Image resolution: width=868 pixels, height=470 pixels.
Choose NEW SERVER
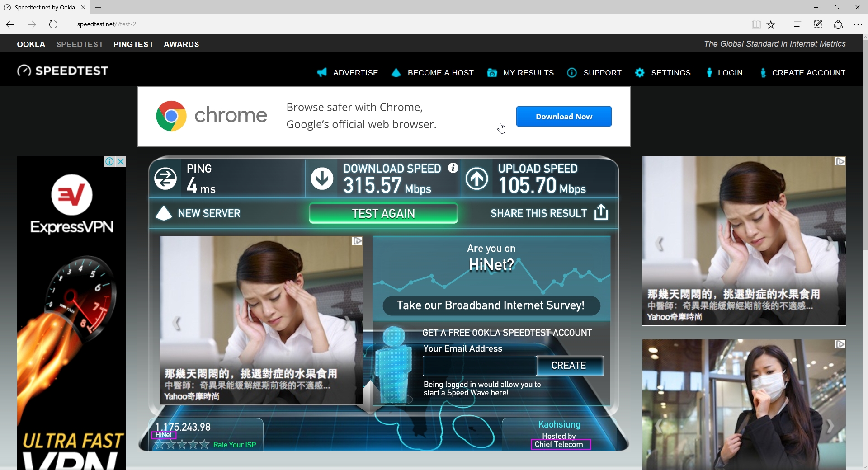click(198, 213)
